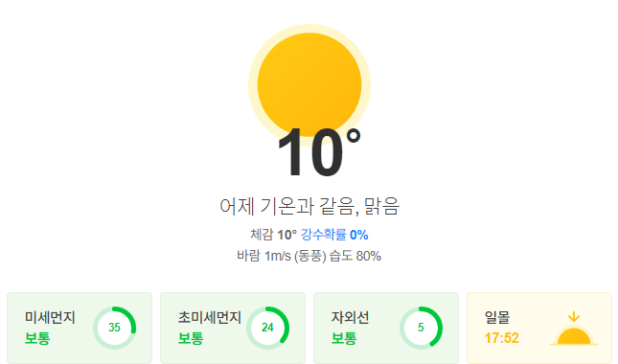Click the ultrafine dust gauge showing 24
Screen dimensions: 618x364
pos(267,328)
